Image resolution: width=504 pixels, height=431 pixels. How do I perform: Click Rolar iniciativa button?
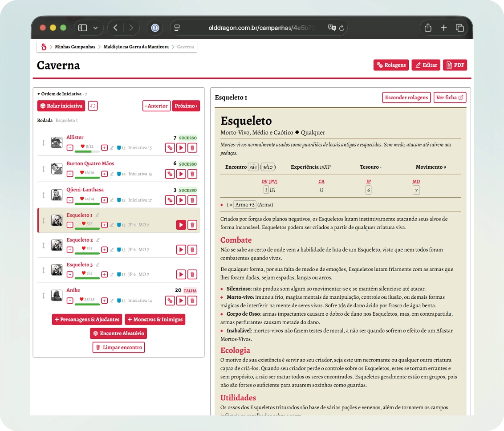[61, 106]
